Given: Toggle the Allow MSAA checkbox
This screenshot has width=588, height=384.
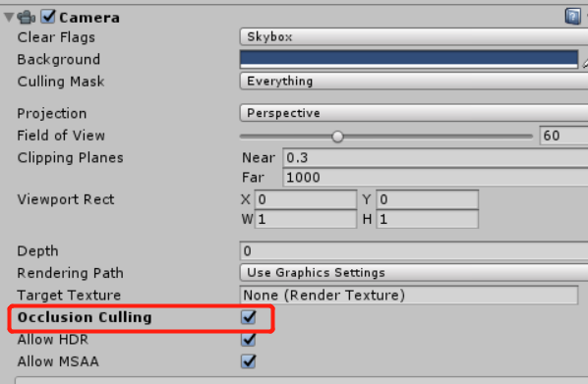Looking at the screenshot, I should [248, 361].
